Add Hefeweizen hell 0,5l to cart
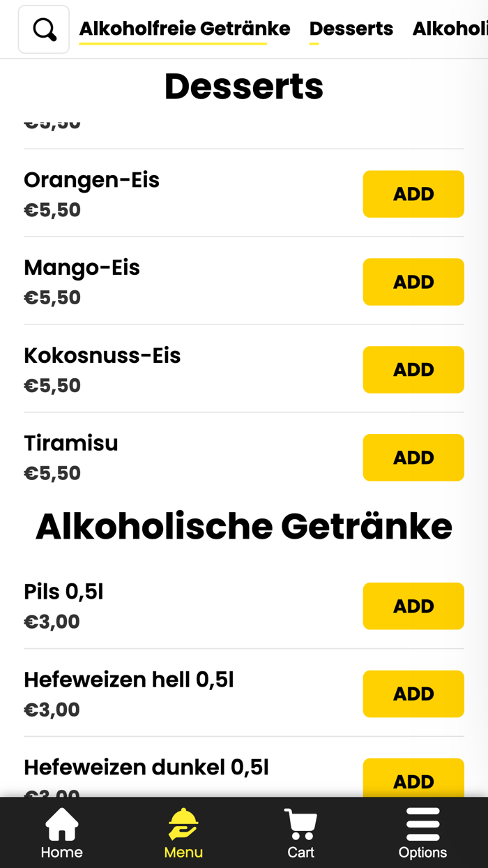Viewport: 488px width, 868px height. click(413, 694)
